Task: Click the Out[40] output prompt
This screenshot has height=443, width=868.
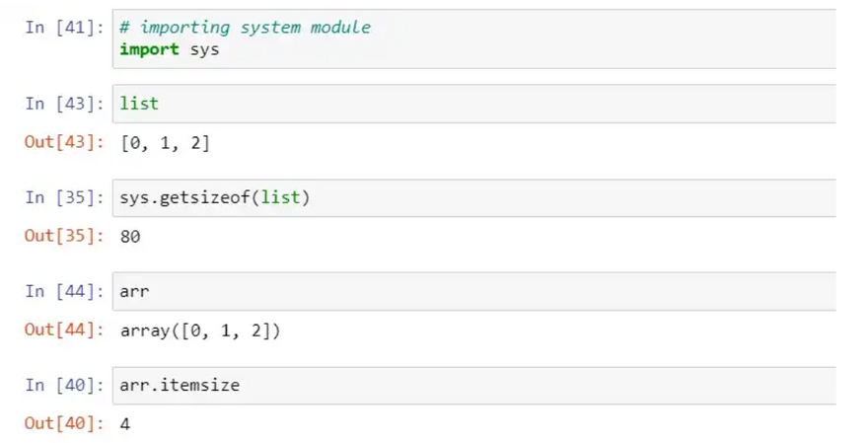Action: 63,424
